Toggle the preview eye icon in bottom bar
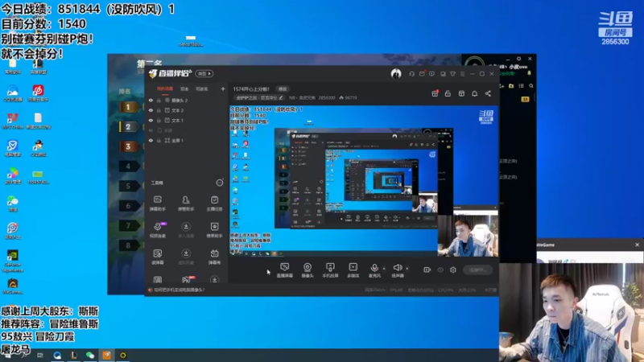 440,269
